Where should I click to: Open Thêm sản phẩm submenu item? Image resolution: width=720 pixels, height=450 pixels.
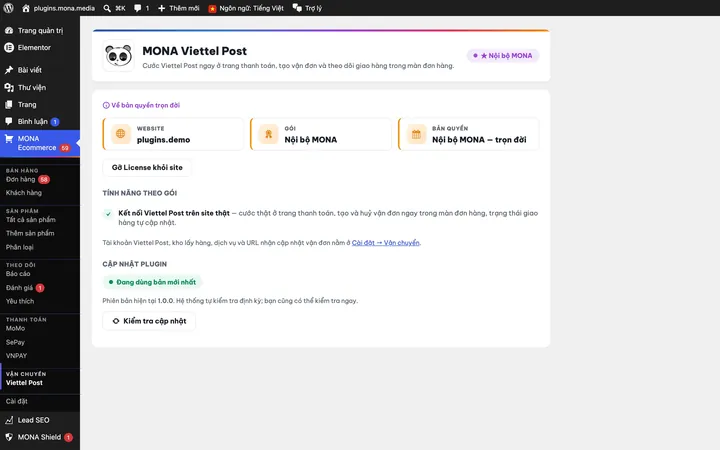(x=30, y=233)
